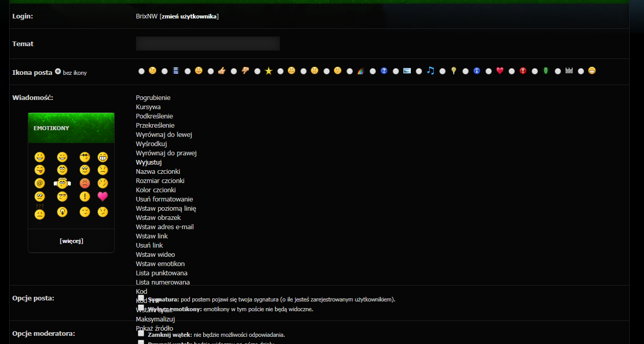Tick the 'Zamknij wątek' checkbox
The height and width of the screenshot is (344, 644).
[141, 333]
